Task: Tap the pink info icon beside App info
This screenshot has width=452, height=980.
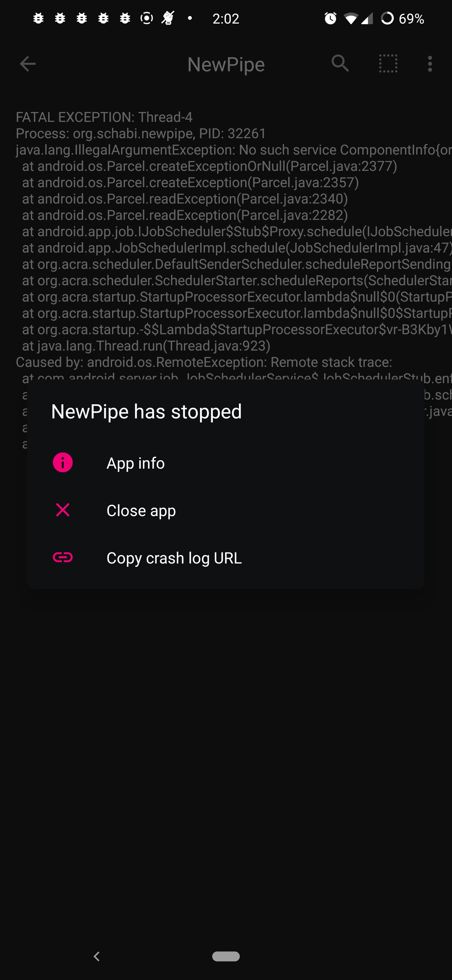Action: click(63, 463)
